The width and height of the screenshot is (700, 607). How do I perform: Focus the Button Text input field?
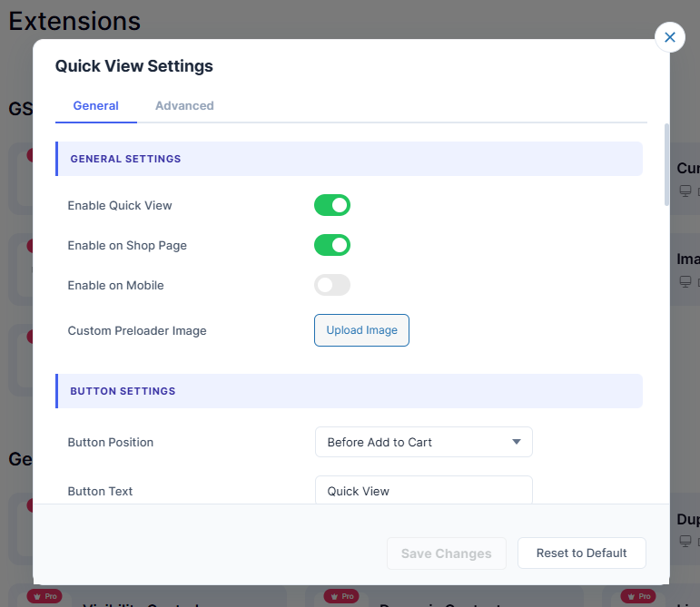[x=423, y=491]
